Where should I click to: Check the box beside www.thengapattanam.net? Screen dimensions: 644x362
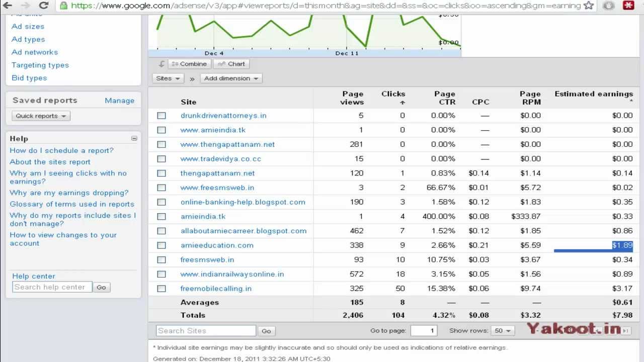pos(162,144)
